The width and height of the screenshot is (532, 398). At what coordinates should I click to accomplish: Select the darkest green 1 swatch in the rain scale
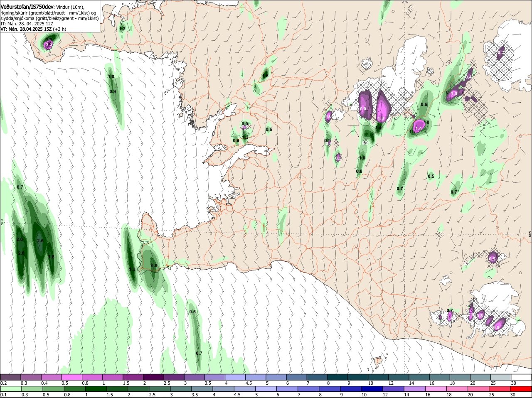pyautogui.click(x=96, y=389)
